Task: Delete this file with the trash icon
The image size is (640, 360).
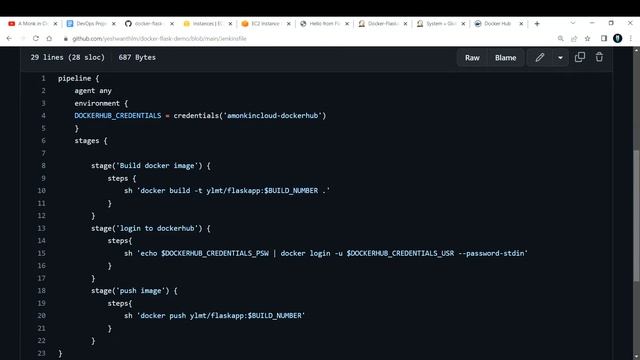Action: (599, 58)
